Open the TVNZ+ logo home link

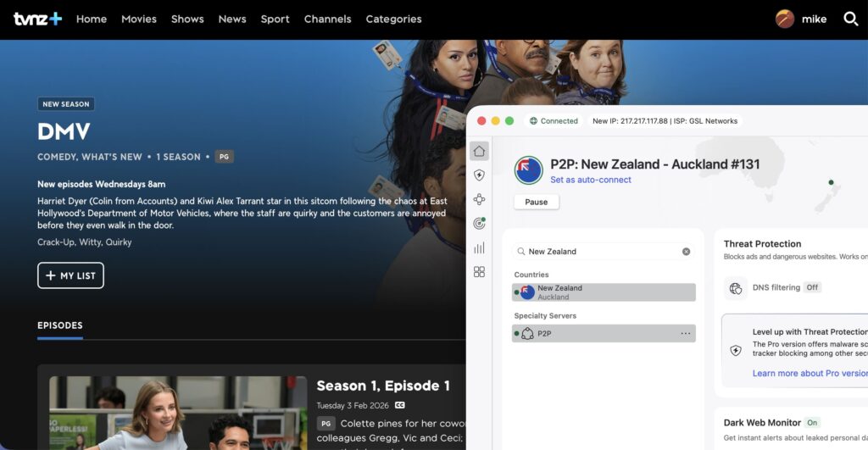pos(37,19)
